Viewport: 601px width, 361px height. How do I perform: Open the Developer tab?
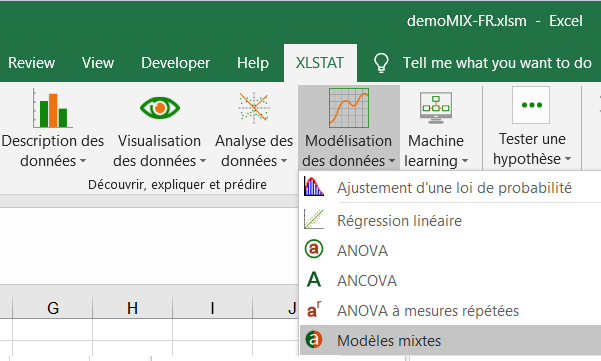176,63
